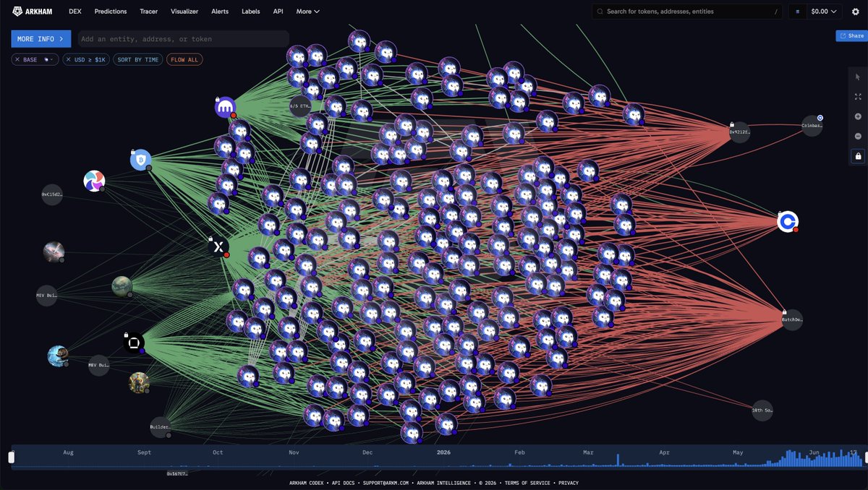Screen dimensions: 868x490
Task: Open the Alerts page
Action: click(x=220, y=12)
